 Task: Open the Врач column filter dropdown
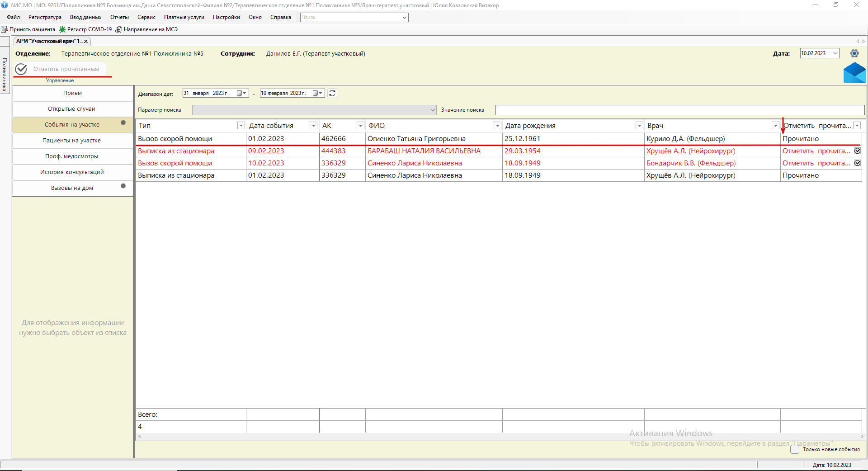[775, 126]
